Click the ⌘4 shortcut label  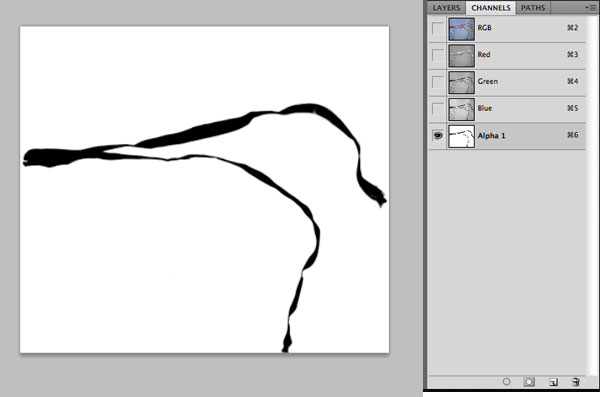[x=572, y=82]
